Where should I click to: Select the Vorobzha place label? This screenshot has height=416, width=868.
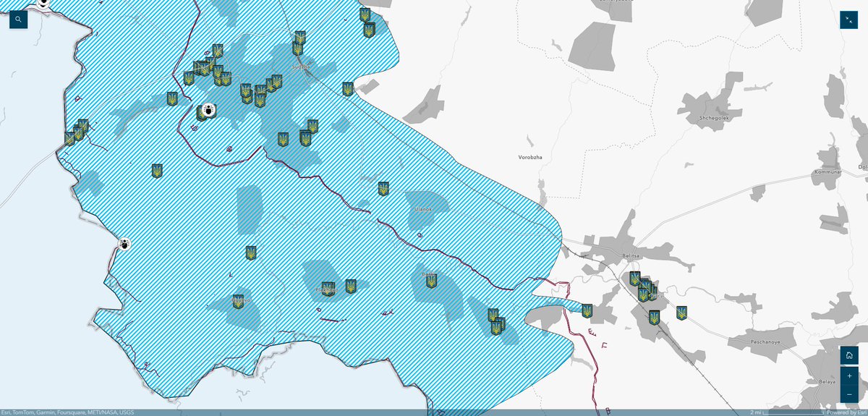click(x=530, y=157)
